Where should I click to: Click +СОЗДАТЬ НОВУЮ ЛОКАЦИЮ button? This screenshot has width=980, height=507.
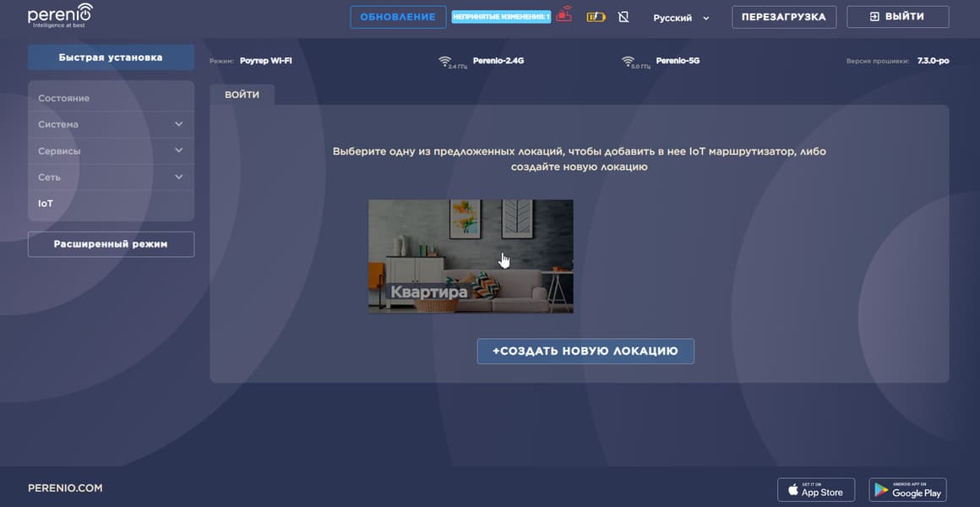[x=585, y=352]
